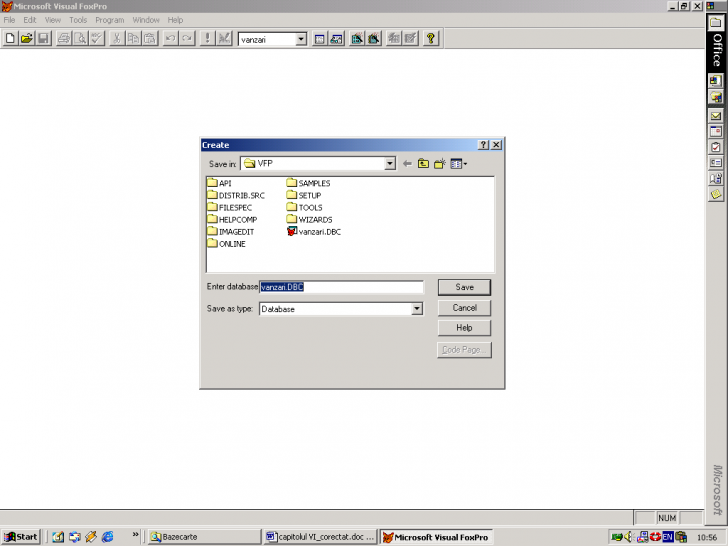Open the View Window toolbar icon

coord(336,39)
